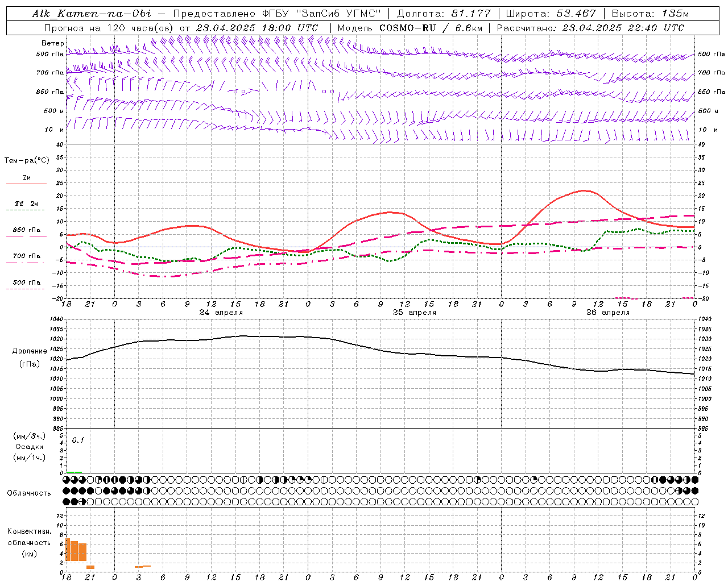Click the 24 апреля date label
Screen dimensions: 728x582
pyautogui.click(x=221, y=313)
